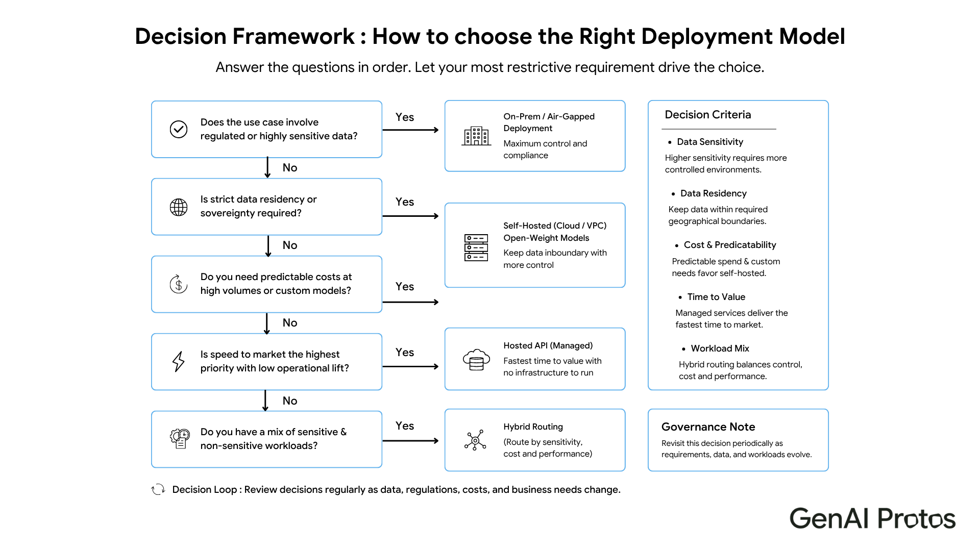Click the globe icon for data residency
980x551 pixels.
click(x=179, y=207)
